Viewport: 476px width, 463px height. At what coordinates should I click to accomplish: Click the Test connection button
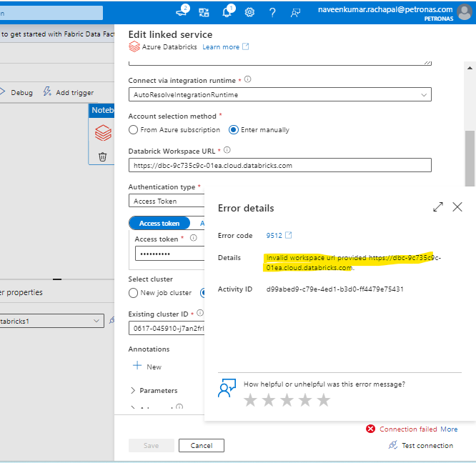click(x=421, y=445)
